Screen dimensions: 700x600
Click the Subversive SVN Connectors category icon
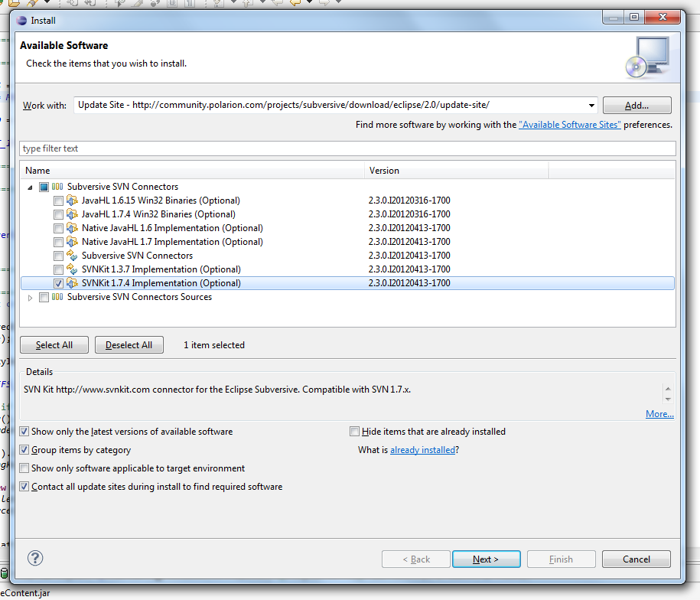[x=57, y=187]
